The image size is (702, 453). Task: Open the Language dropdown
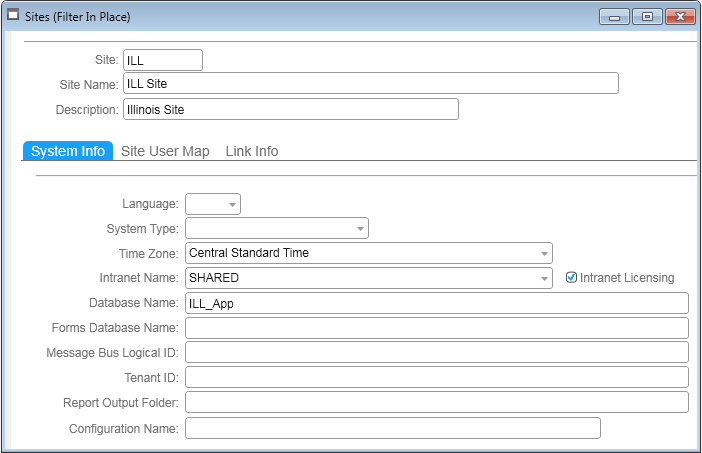[232, 204]
